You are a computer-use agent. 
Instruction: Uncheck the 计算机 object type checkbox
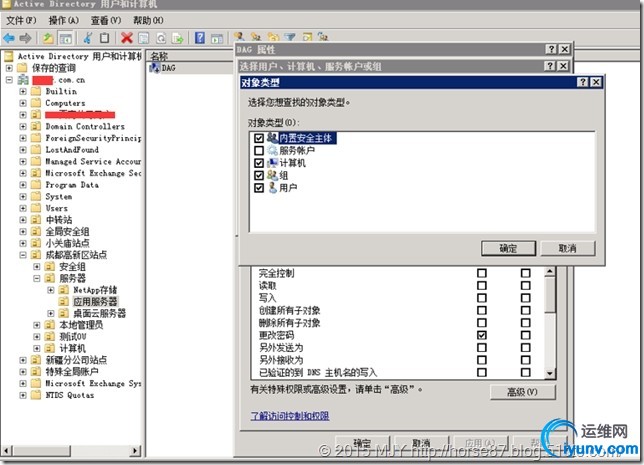(x=259, y=163)
